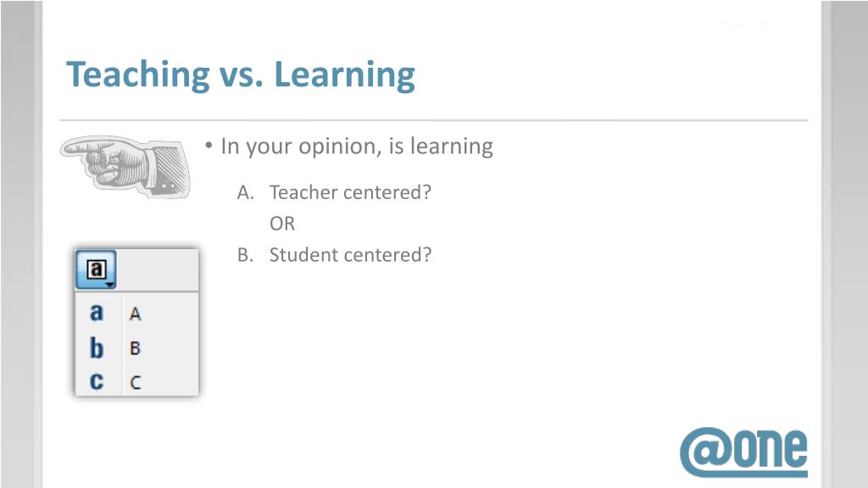The width and height of the screenshot is (868, 488).
Task: Click the 'Teaching vs. Learning' slide title
Action: [x=241, y=75]
